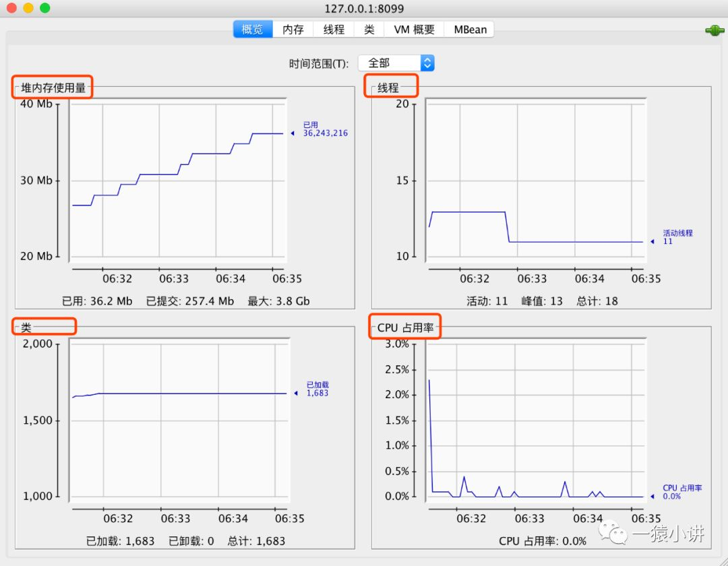The height and width of the screenshot is (566, 728).
Task: Click the 已加载 classes legend marker arrow
Action: [296, 394]
